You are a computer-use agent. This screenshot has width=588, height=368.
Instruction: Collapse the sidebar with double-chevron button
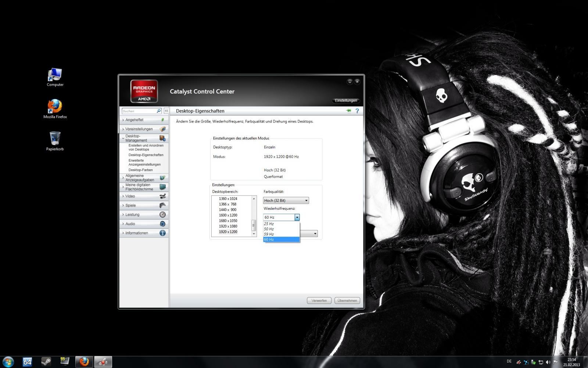(x=166, y=111)
